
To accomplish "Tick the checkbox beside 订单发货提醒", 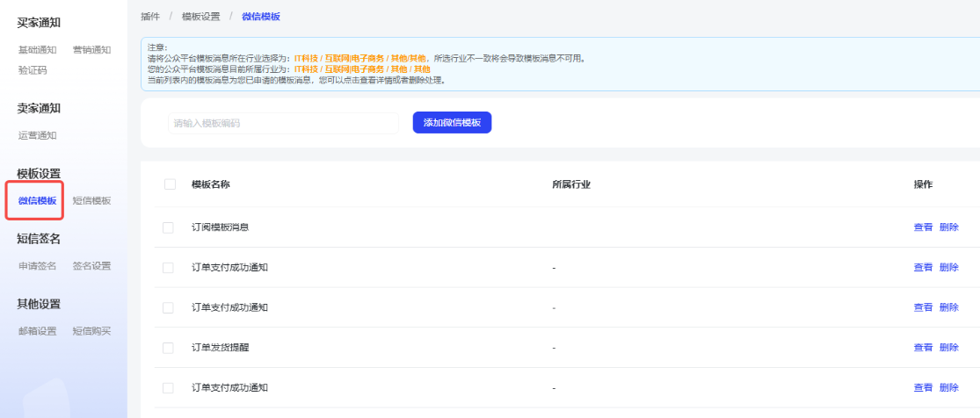I will pyautogui.click(x=169, y=348).
